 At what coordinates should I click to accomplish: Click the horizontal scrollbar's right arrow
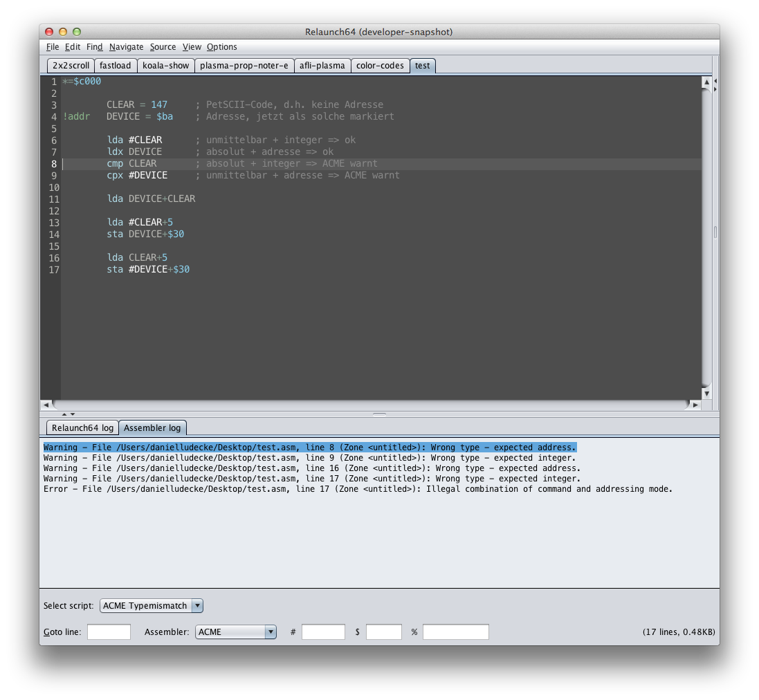click(x=695, y=405)
